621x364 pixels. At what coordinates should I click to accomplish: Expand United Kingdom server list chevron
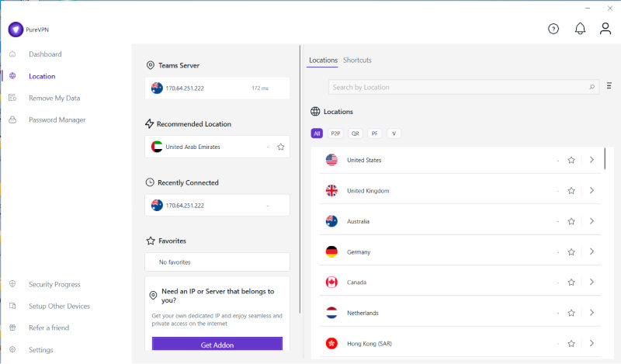592,190
